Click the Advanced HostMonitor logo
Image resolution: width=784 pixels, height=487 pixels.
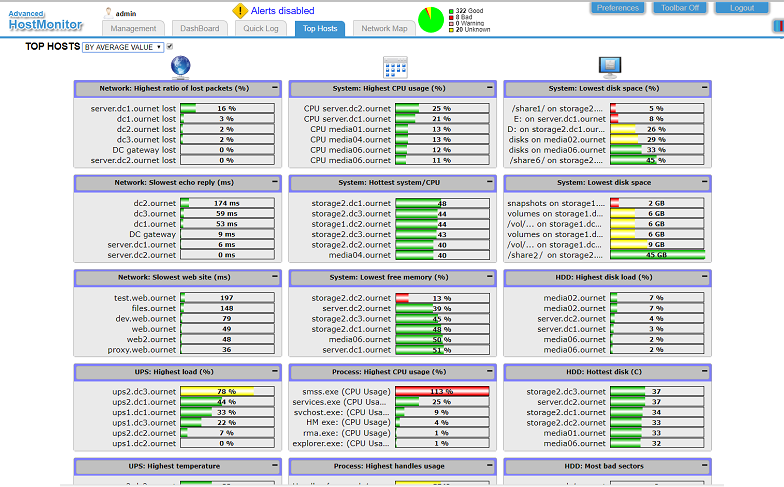coord(45,20)
